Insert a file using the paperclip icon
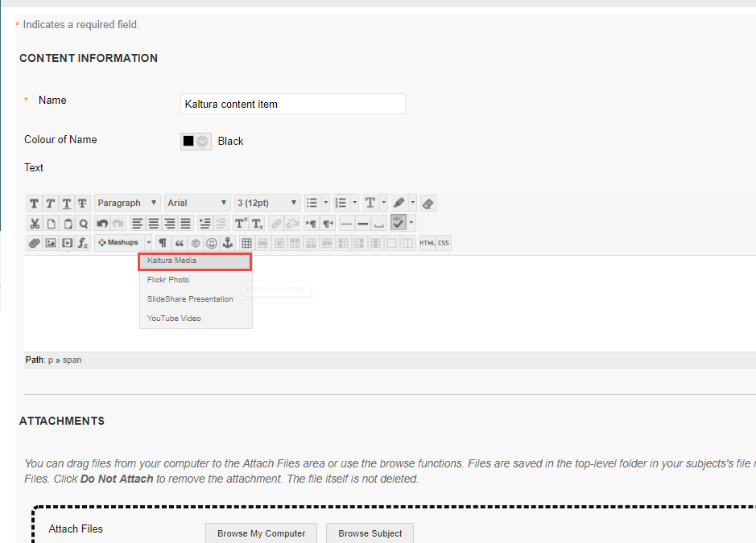 (x=34, y=243)
